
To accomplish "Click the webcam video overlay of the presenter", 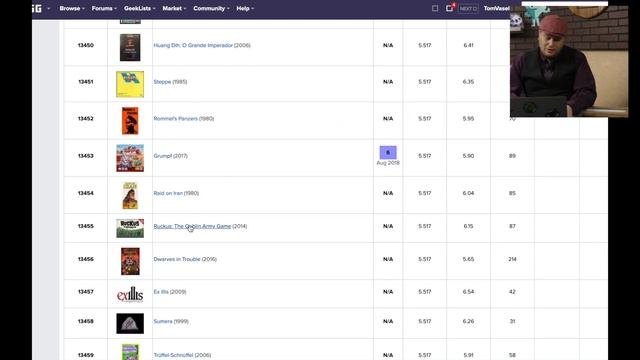I will tap(569, 62).
